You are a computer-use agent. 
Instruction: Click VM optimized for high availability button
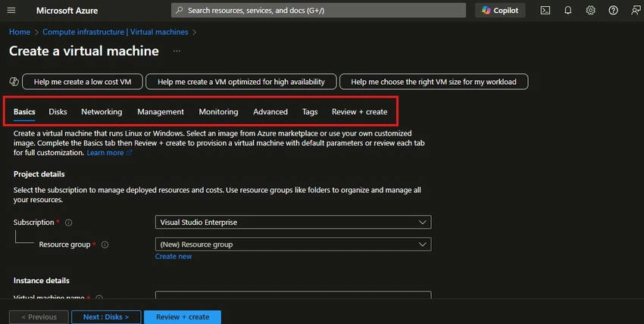coord(241,82)
